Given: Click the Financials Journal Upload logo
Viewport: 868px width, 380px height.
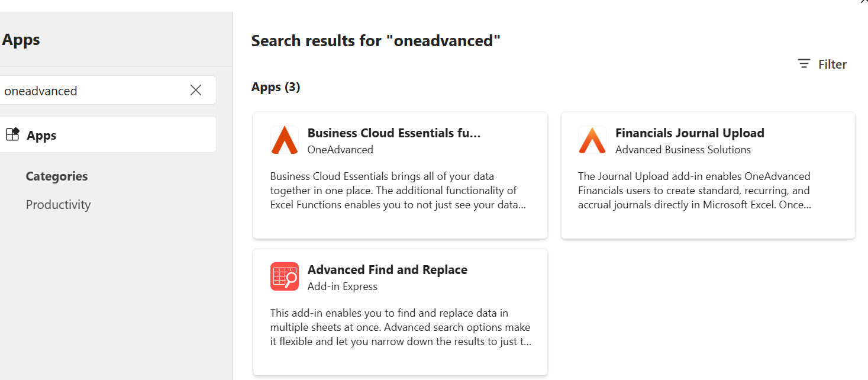Looking at the screenshot, I should pyautogui.click(x=592, y=140).
